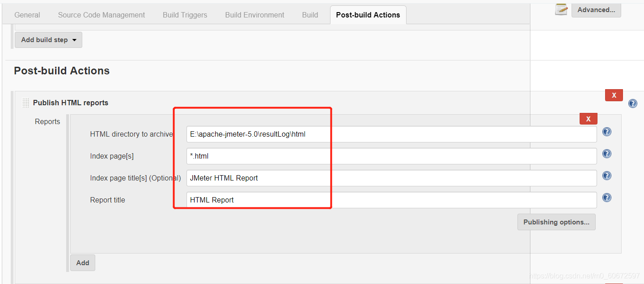Switch to the General tab
Screen dimensions: 644x284
coord(27,15)
